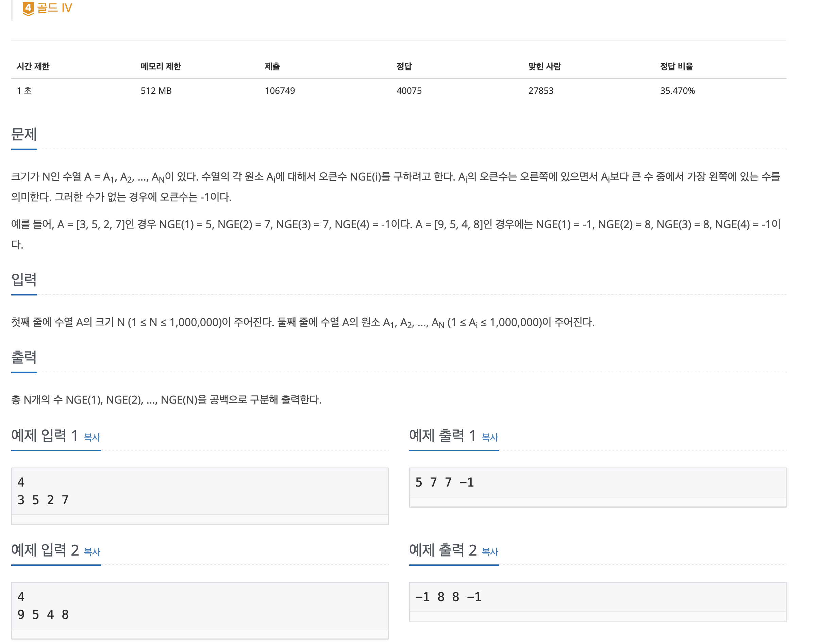
Task: Click the 예제 입력 1 heading text
Action: [45, 436]
